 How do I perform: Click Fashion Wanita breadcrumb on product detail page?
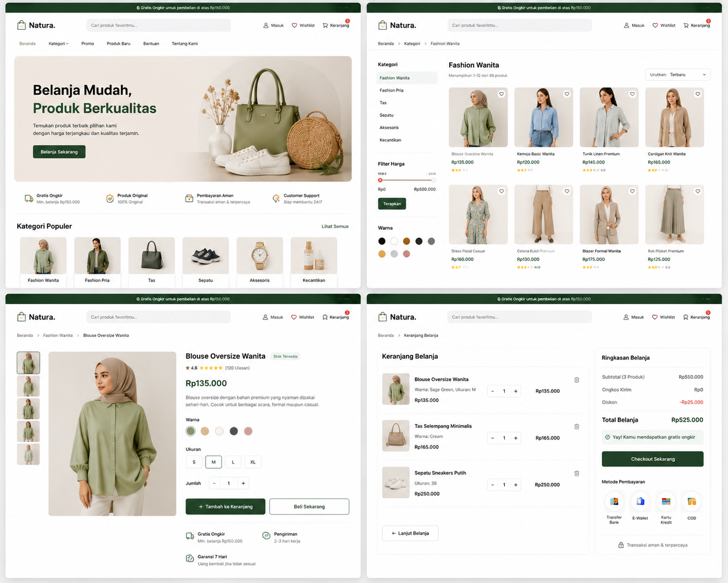coord(58,336)
